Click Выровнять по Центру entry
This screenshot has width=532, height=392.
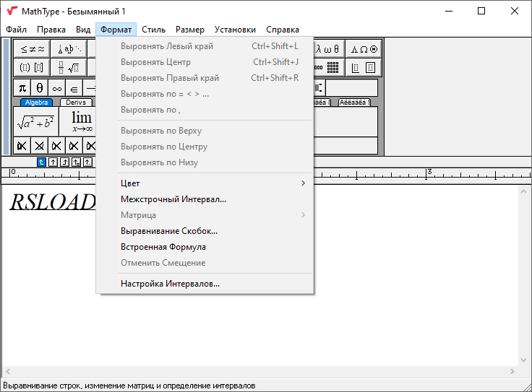[205, 147]
